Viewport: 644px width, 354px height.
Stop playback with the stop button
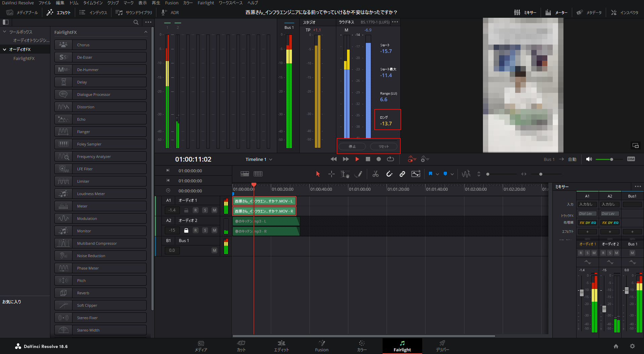click(368, 159)
